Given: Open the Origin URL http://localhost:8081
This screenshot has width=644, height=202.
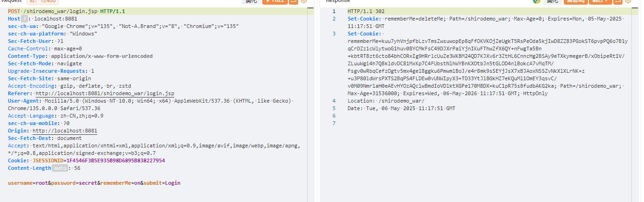Looking at the screenshot, I should pos(65,131).
